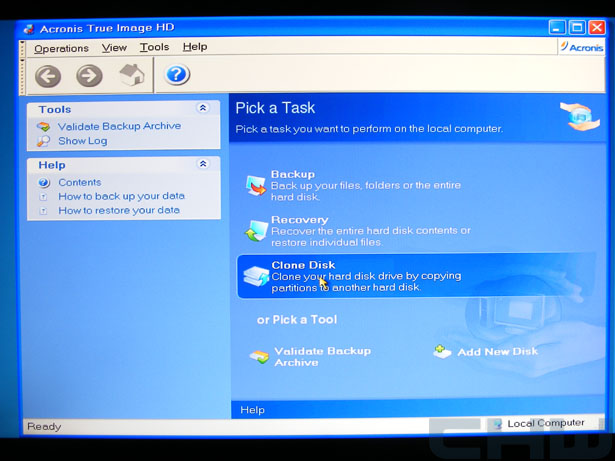Image resolution: width=615 pixels, height=461 pixels.
Task: Minimize the Acronis True Image window
Action: [557, 28]
